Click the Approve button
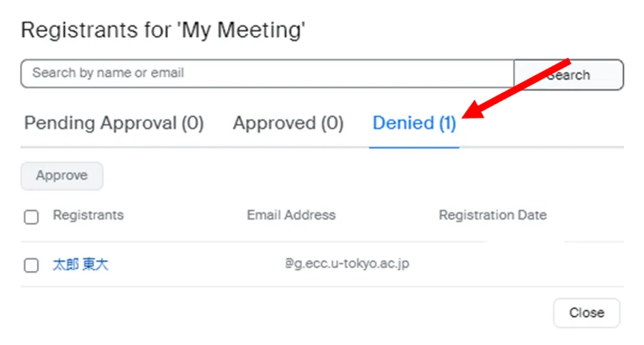Viewport: 644px width, 345px height. 62,176
